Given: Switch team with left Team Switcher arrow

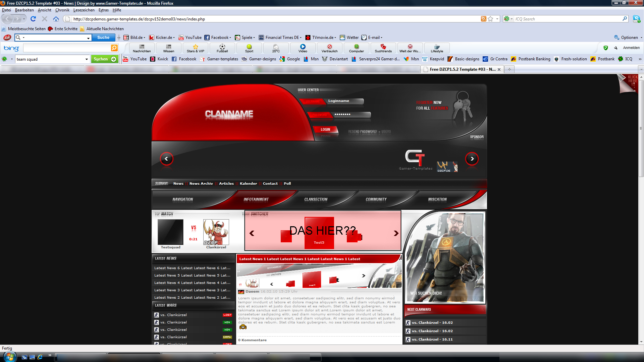Looking at the screenshot, I should (x=252, y=233).
